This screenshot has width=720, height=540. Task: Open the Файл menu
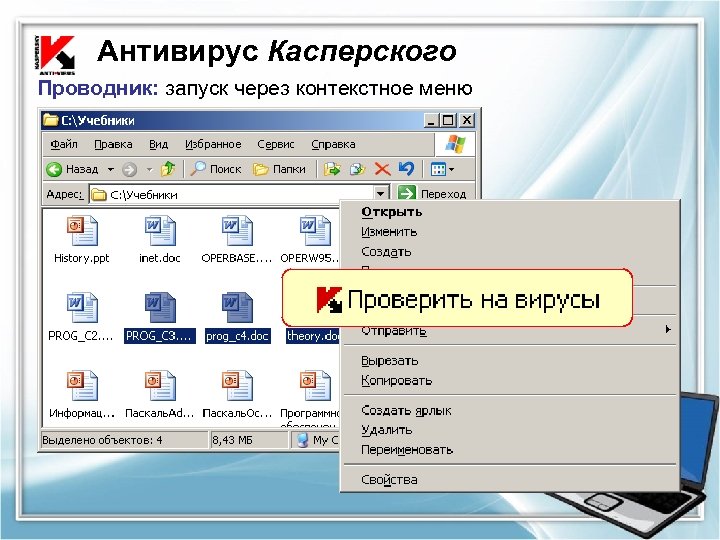click(64, 144)
